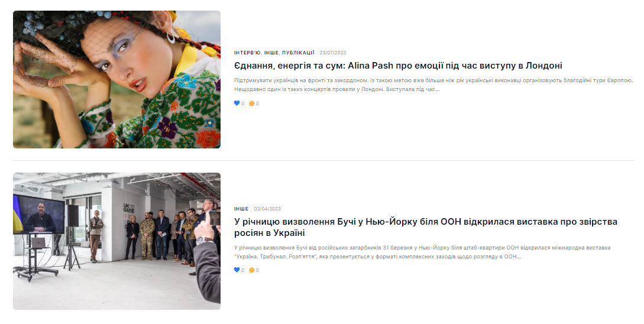Select the ІНТЕРВ'Ю category link
The image size is (644, 324).
coord(247,53)
